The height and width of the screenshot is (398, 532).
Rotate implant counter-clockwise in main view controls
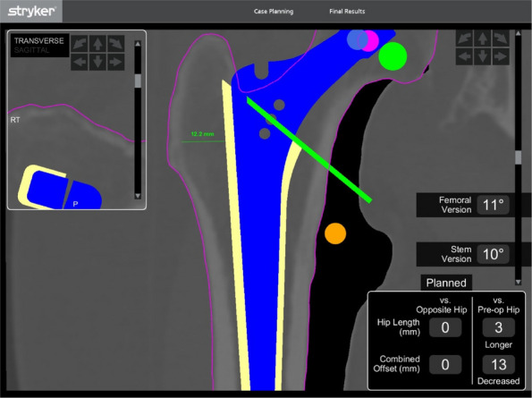click(x=464, y=38)
